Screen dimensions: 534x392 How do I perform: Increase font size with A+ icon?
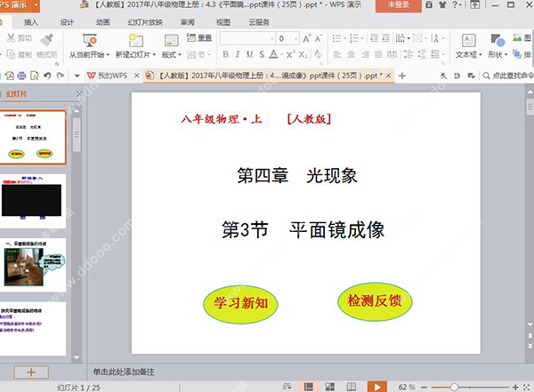click(306, 38)
